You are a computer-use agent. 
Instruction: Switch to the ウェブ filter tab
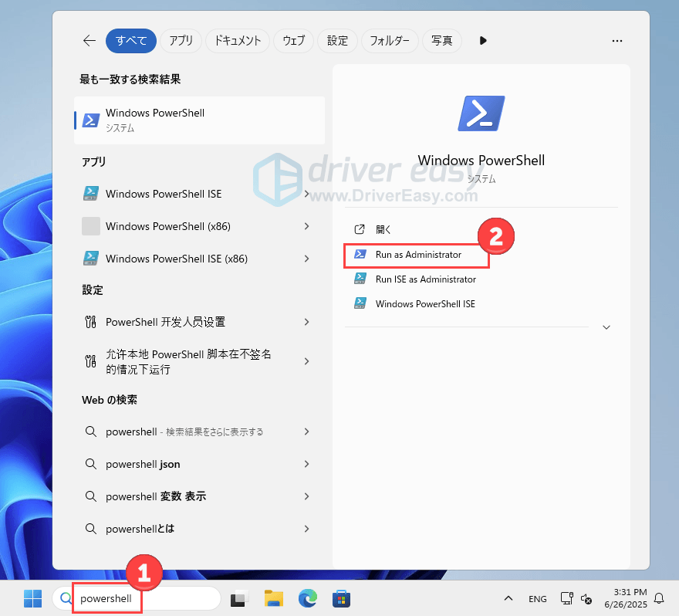(x=293, y=41)
